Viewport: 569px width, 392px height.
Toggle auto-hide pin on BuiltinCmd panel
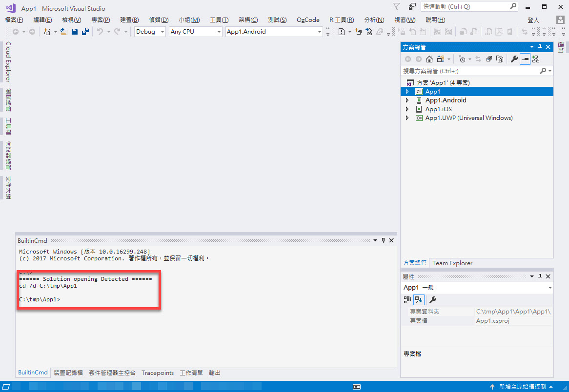383,240
